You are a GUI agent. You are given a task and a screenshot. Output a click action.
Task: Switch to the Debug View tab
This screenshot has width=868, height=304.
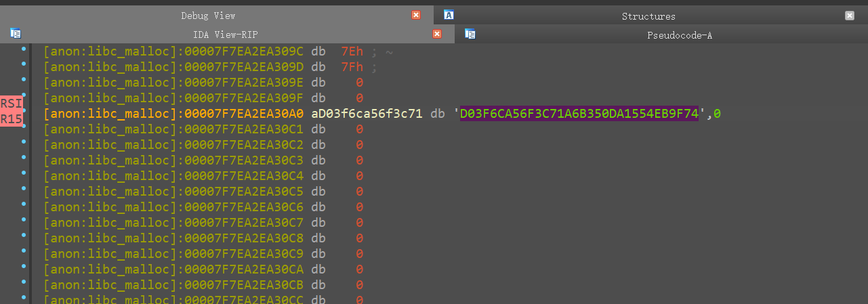(208, 16)
